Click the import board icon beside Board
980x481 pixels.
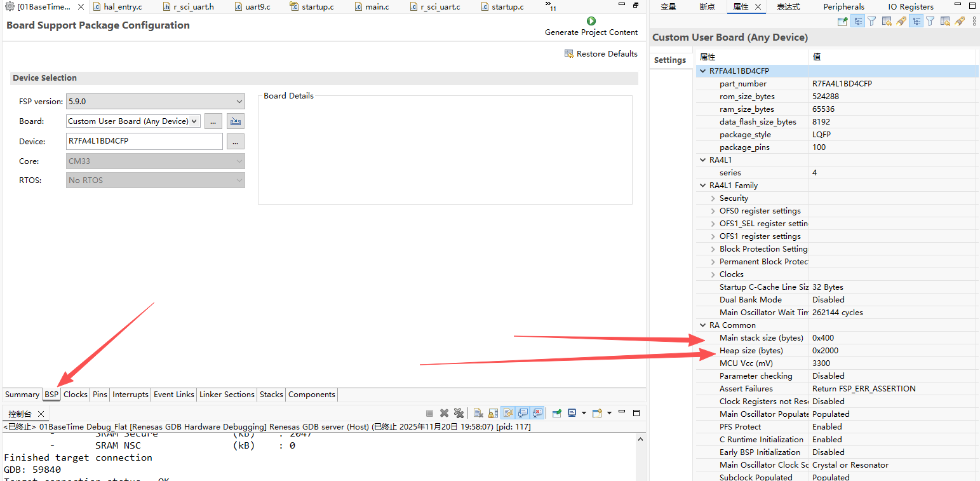tap(235, 121)
